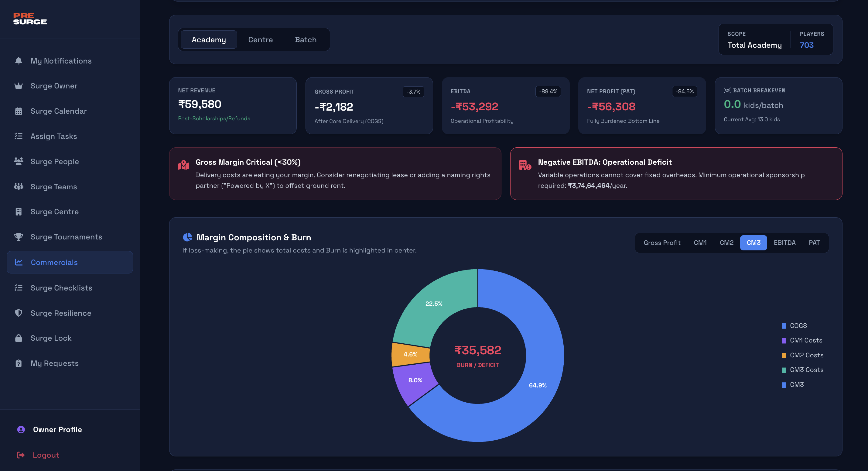Image resolution: width=868 pixels, height=471 pixels.
Task: Log out using the Logout link
Action: [46, 455]
